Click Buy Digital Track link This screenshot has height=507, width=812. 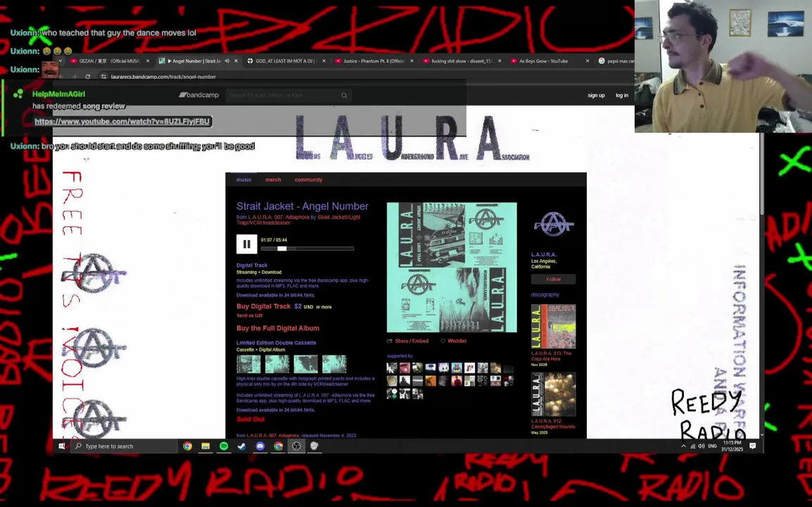tap(264, 306)
